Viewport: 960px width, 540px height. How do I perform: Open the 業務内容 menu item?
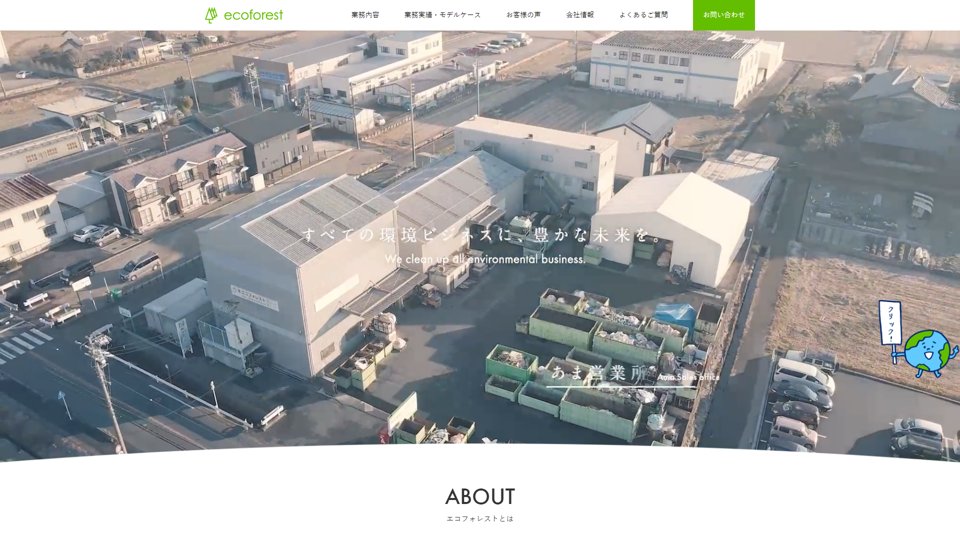(x=365, y=15)
